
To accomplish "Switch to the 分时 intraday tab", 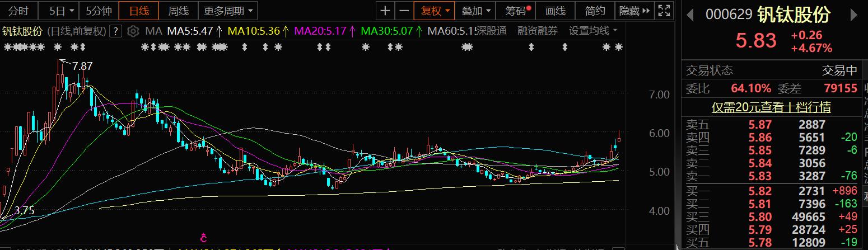I will 18,11.
